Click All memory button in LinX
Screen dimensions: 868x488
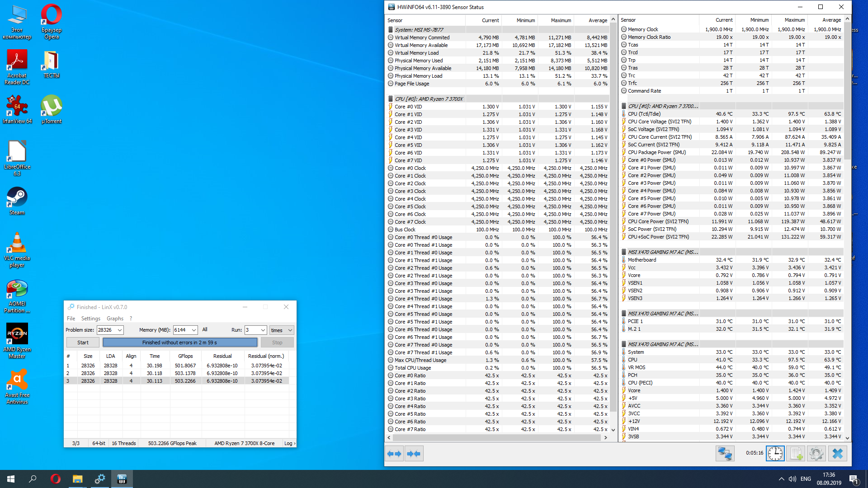(205, 330)
